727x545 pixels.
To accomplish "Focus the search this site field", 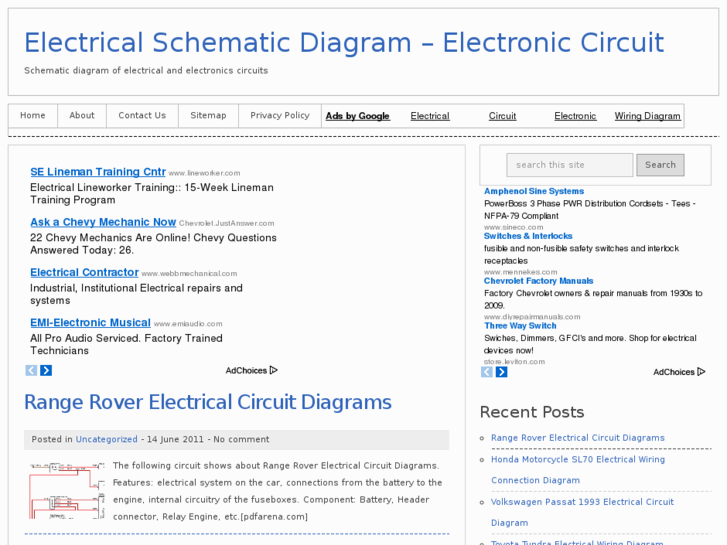I will coord(569,165).
